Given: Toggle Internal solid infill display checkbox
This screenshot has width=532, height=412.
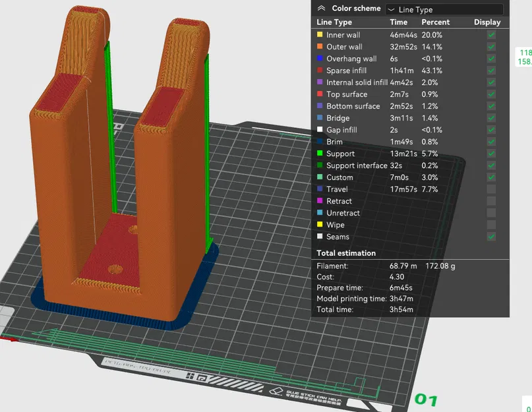Looking at the screenshot, I should [x=491, y=82].
